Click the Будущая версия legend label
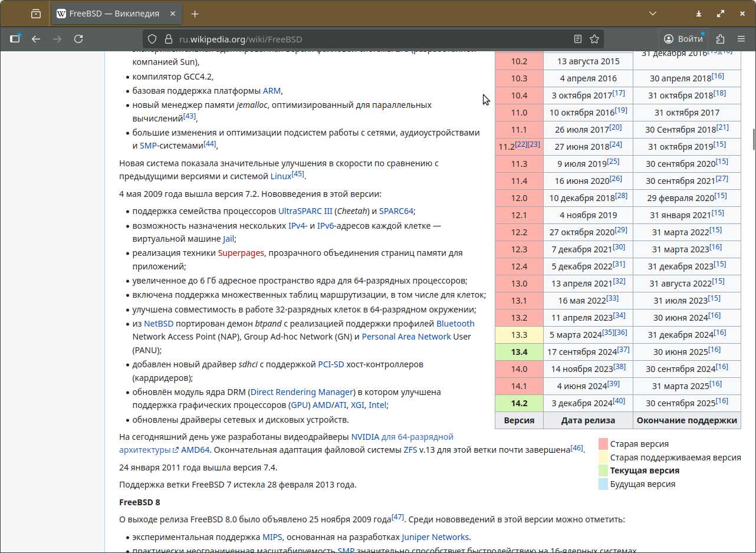This screenshot has height=553, width=756. [x=643, y=484]
